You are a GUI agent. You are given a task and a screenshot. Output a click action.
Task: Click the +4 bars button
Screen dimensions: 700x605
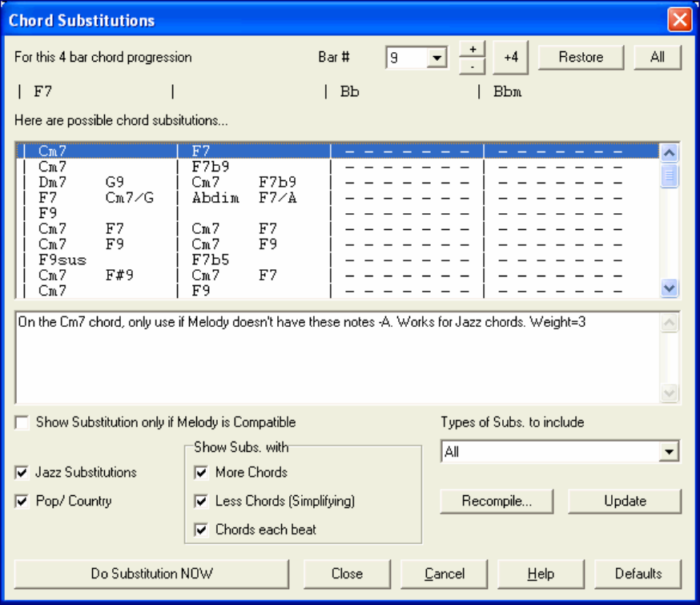point(511,58)
